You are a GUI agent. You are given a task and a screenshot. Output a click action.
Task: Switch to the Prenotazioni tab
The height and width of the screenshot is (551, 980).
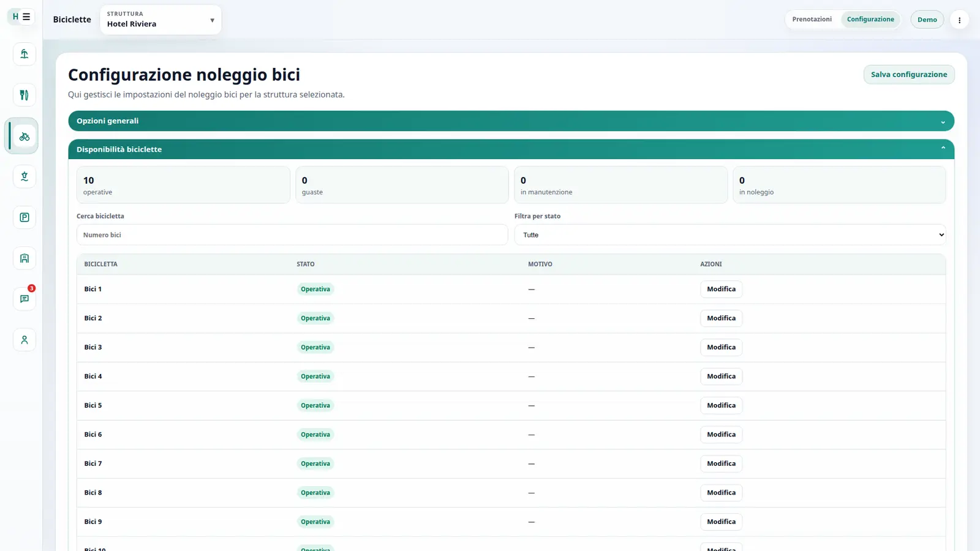[x=812, y=20]
